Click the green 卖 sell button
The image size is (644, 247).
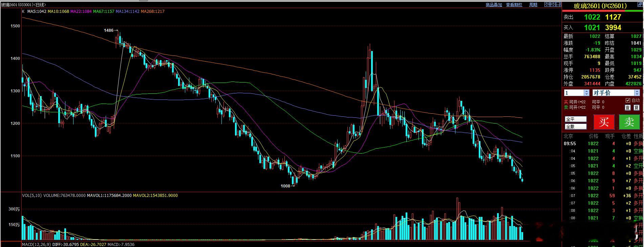tap(629, 122)
